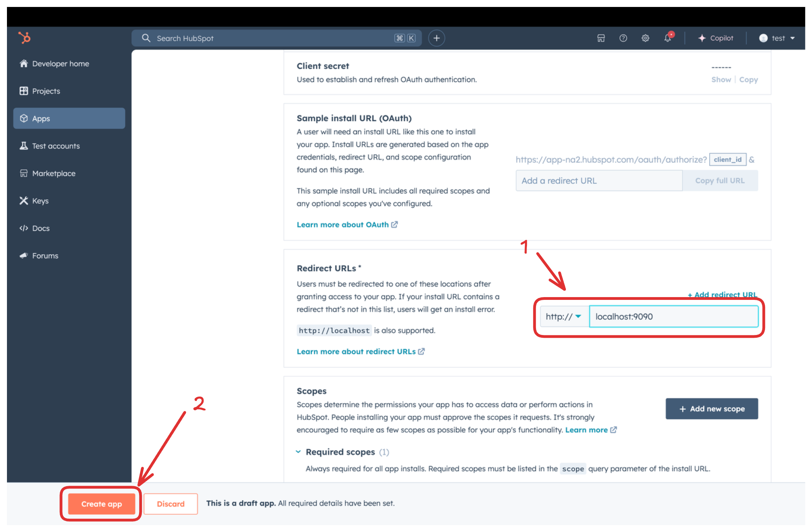Click the plus quick-create icon beside search
Image resolution: width=812 pixels, height=532 pixels.
tap(437, 38)
